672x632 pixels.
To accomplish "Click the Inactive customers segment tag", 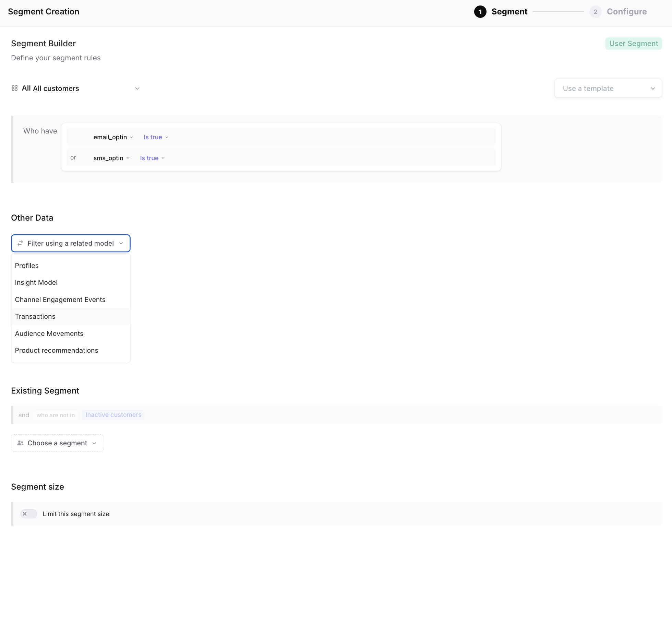I will tap(113, 415).
